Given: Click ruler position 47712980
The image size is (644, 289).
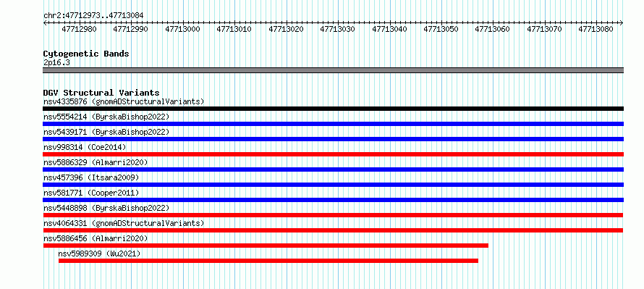Looking at the screenshot, I should [x=79, y=29].
